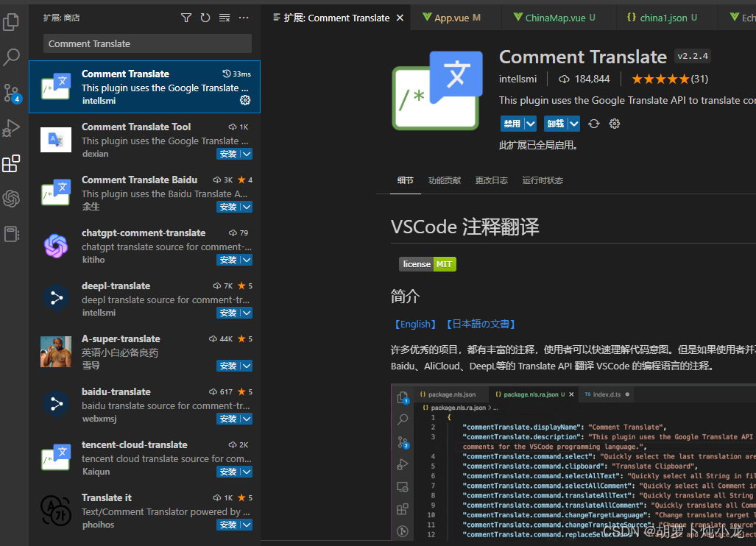Click the 禁用 disable button
Viewport: 756px width, 546px height.
512,124
